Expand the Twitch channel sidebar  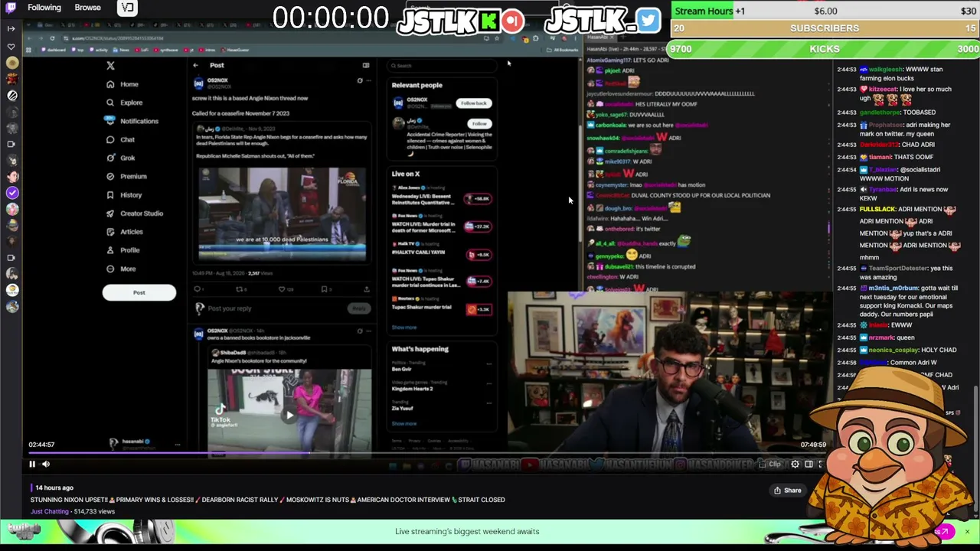[11, 28]
